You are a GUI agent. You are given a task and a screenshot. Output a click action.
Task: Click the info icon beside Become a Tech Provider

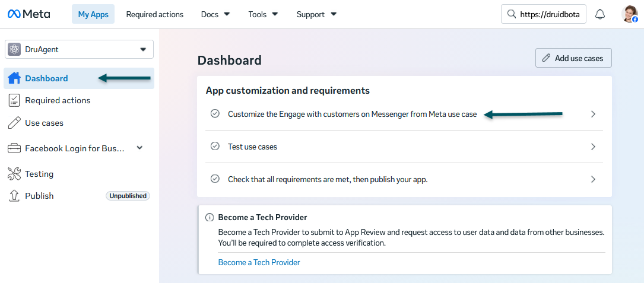tap(210, 217)
